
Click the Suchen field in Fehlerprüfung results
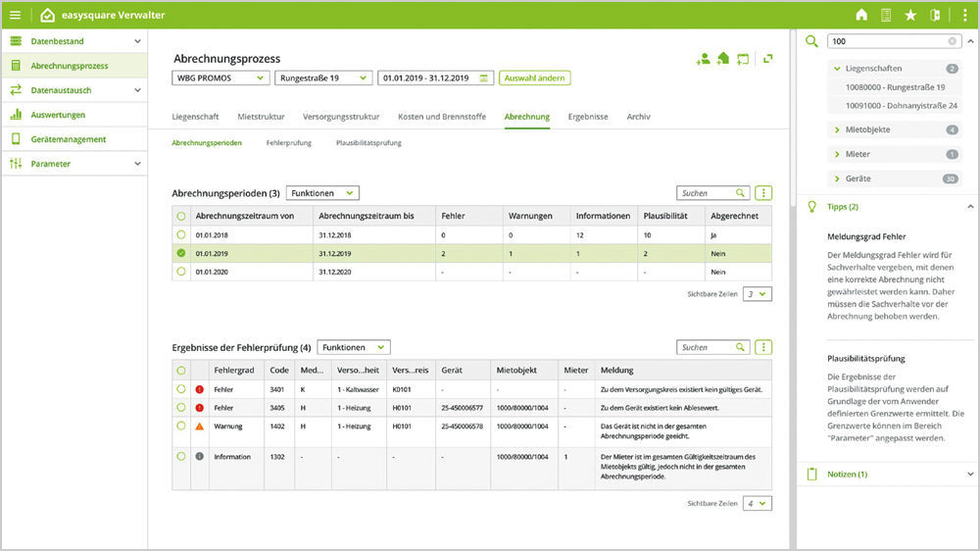(x=706, y=347)
